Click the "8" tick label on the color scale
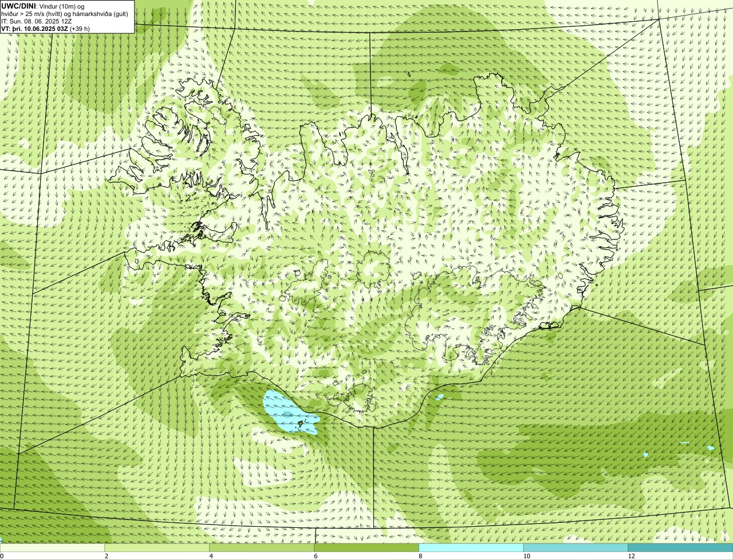The width and height of the screenshot is (733, 560). pyautogui.click(x=420, y=556)
